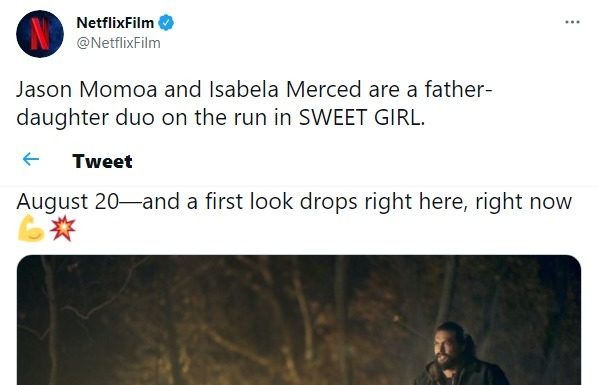Click the bearded man in the photo
This screenshot has height=385, width=598.
coord(461,354)
